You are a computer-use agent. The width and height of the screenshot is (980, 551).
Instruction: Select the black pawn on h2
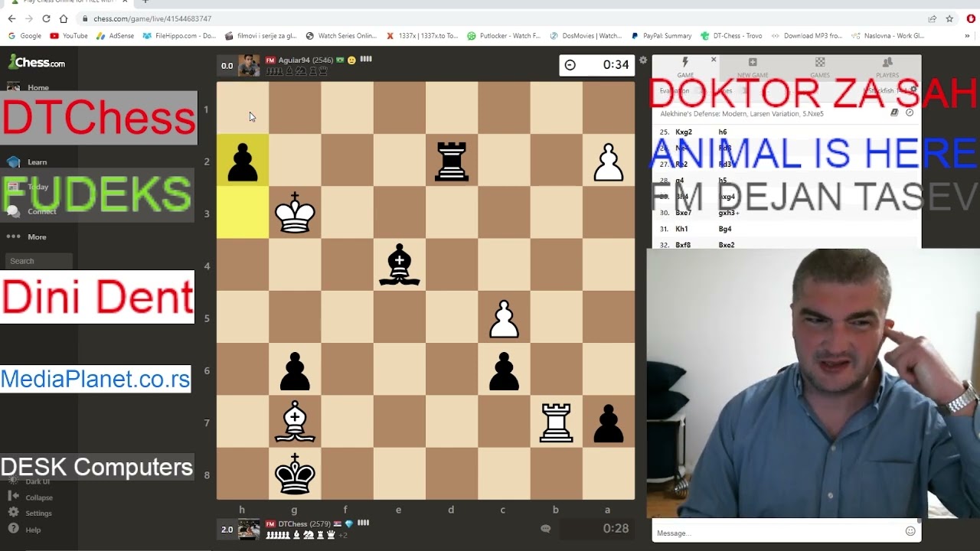coord(243,161)
